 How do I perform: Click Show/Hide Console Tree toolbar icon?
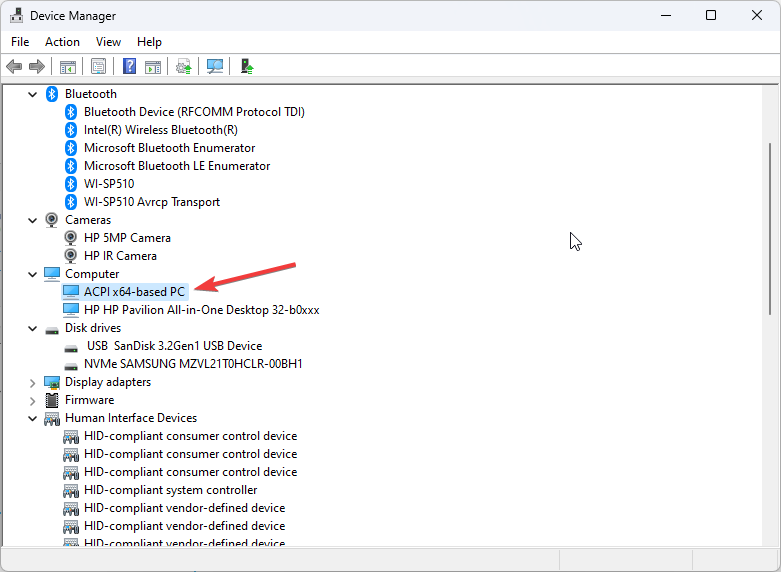point(68,66)
